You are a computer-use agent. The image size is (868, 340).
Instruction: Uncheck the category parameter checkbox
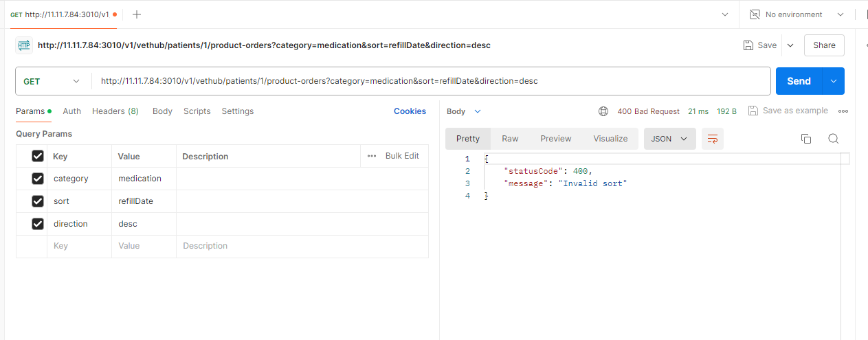click(38, 179)
